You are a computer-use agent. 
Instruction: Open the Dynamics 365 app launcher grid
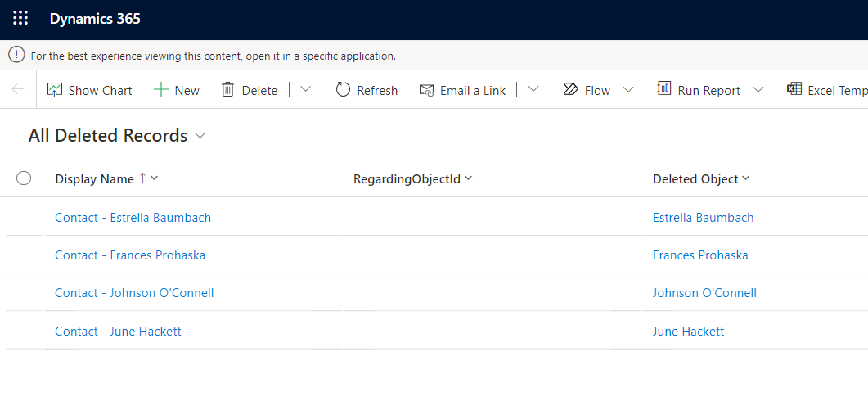(20, 19)
